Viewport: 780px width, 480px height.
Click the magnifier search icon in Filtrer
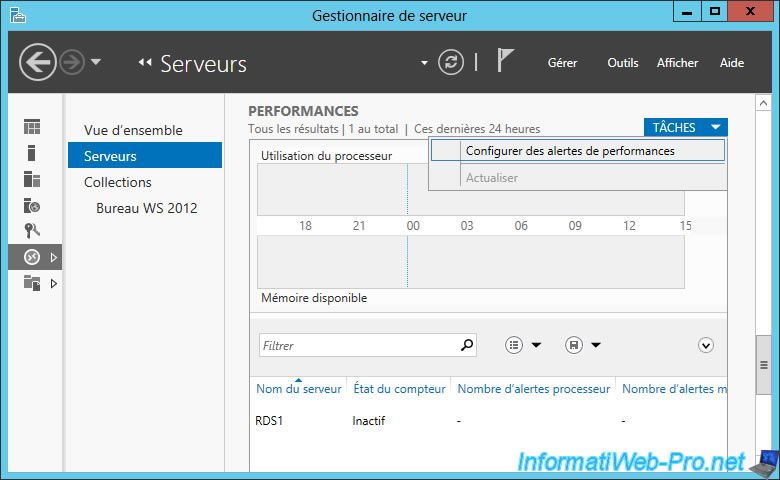[x=467, y=345]
